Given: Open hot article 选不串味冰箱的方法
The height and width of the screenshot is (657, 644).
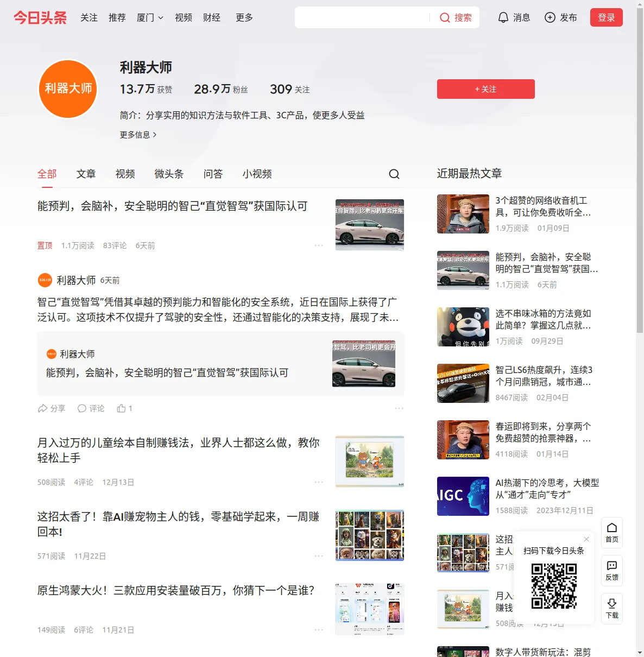Looking at the screenshot, I should click(544, 320).
